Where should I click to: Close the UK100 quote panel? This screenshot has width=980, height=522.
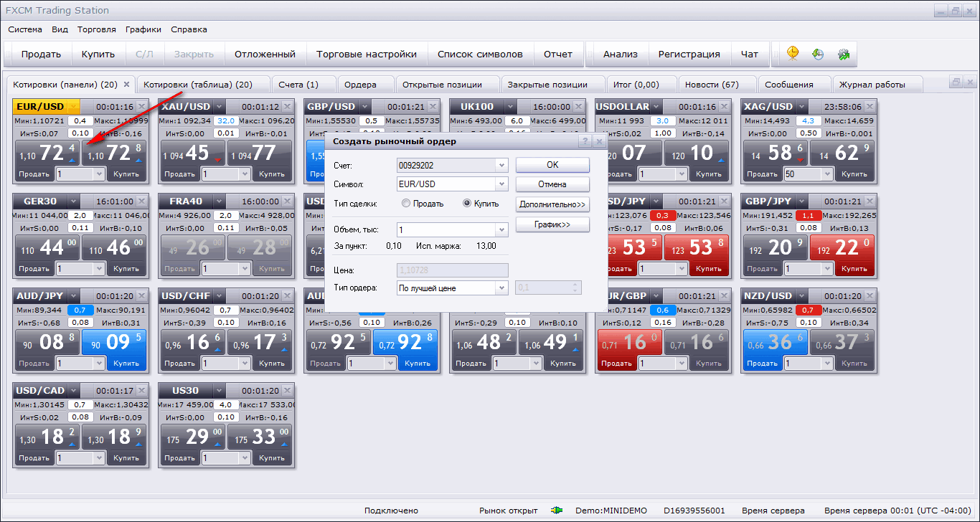pyautogui.click(x=578, y=107)
